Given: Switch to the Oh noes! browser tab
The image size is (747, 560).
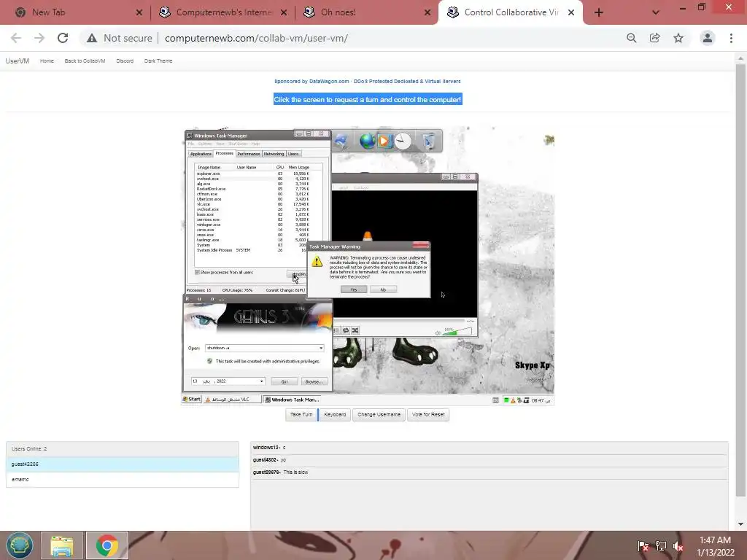Looking at the screenshot, I should [x=365, y=12].
